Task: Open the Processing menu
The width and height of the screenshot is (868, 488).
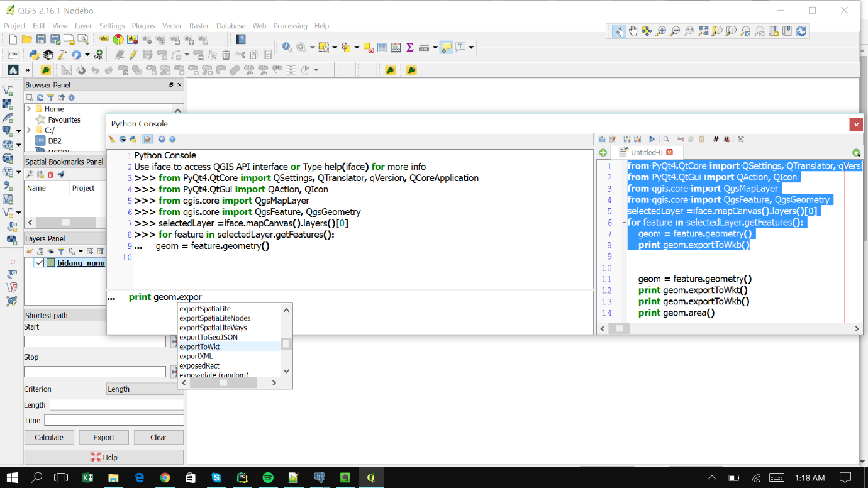Action: click(x=290, y=26)
